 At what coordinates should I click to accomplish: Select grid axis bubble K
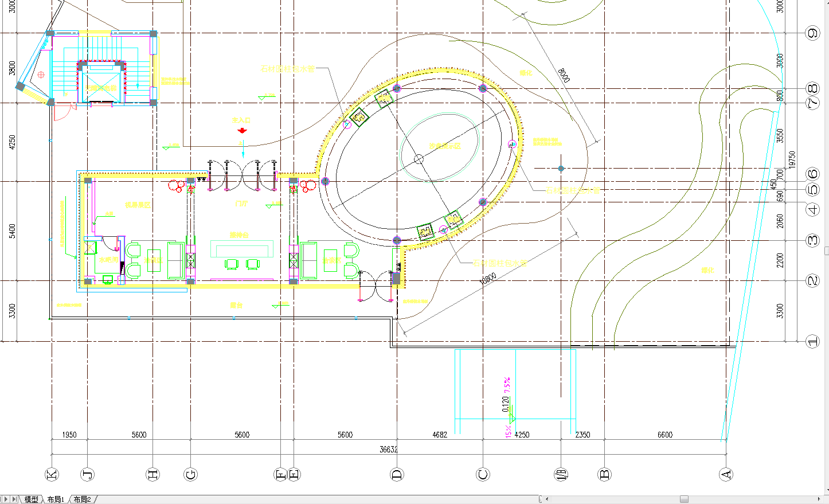(52, 474)
